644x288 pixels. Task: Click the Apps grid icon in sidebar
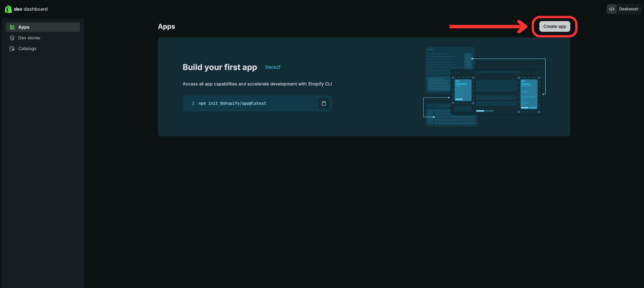[x=12, y=27]
